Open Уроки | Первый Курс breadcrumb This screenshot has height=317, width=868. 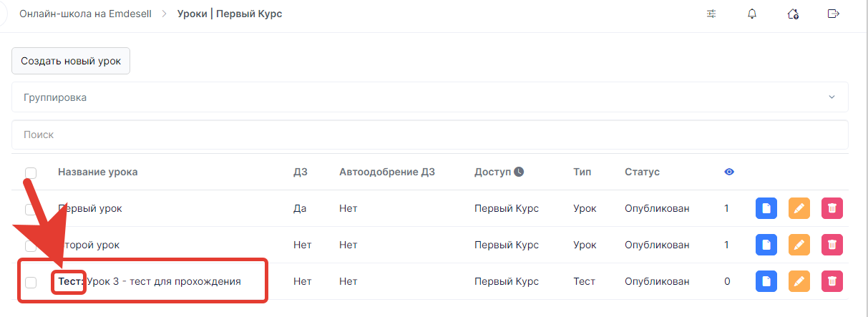click(x=230, y=14)
